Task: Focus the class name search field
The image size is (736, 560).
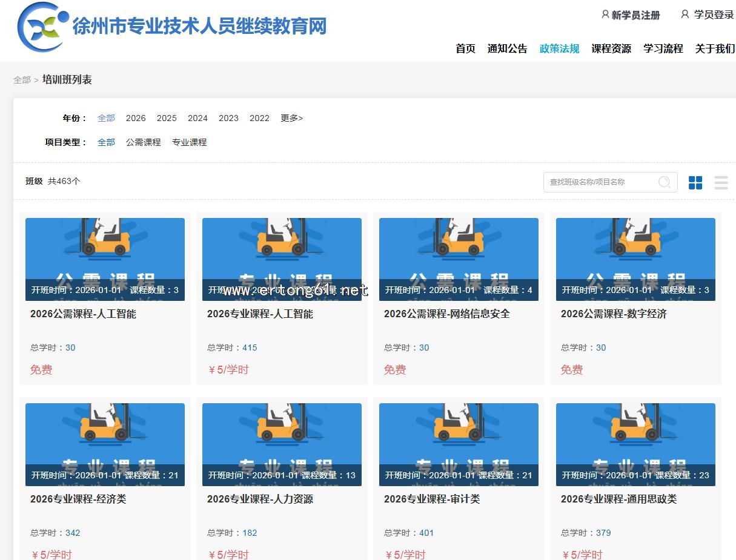Action: point(600,182)
